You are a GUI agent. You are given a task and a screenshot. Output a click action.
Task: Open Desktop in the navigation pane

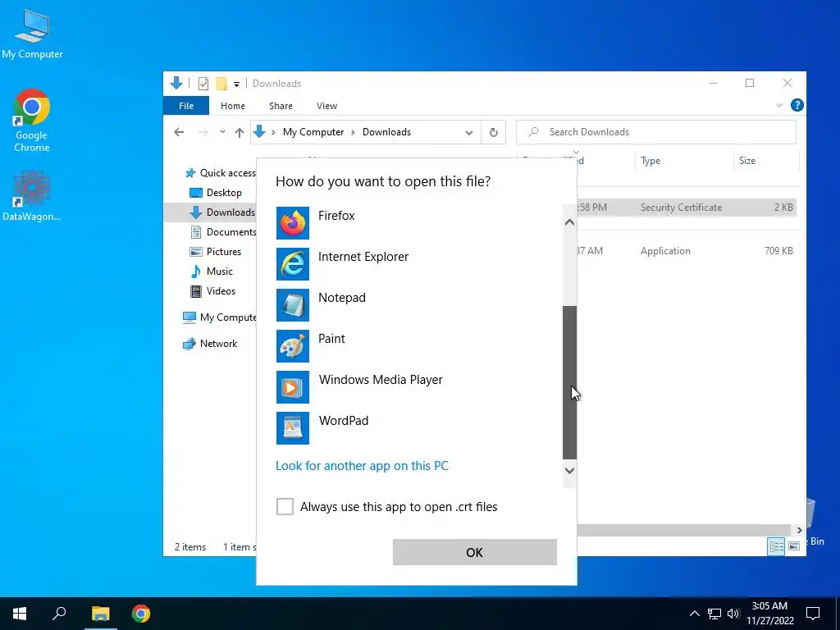click(x=216, y=192)
